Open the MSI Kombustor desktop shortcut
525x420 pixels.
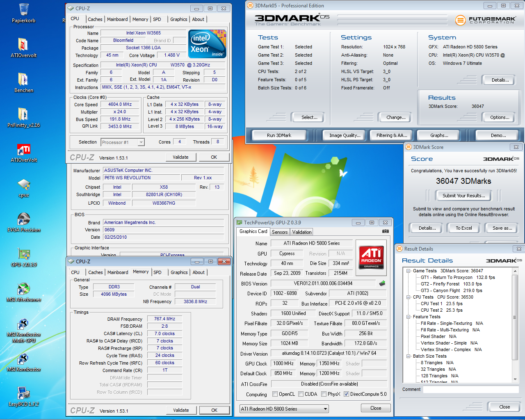click(24, 362)
